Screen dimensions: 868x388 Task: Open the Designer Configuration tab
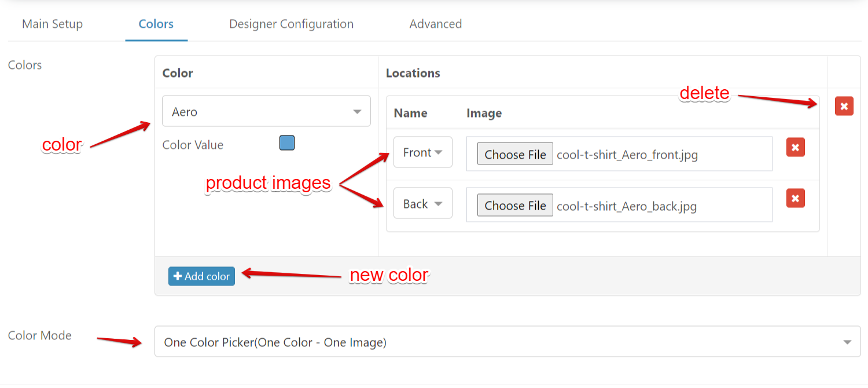(x=291, y=24)
